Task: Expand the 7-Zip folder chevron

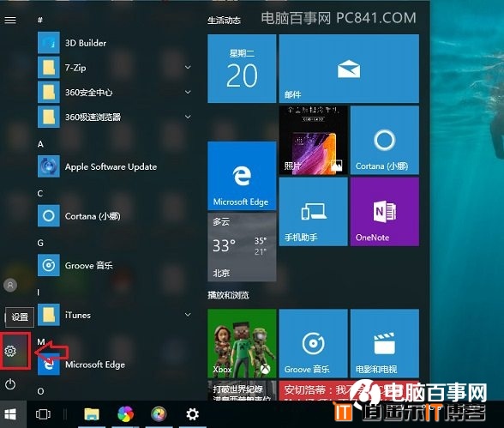Action: click(x=188, y=68)
